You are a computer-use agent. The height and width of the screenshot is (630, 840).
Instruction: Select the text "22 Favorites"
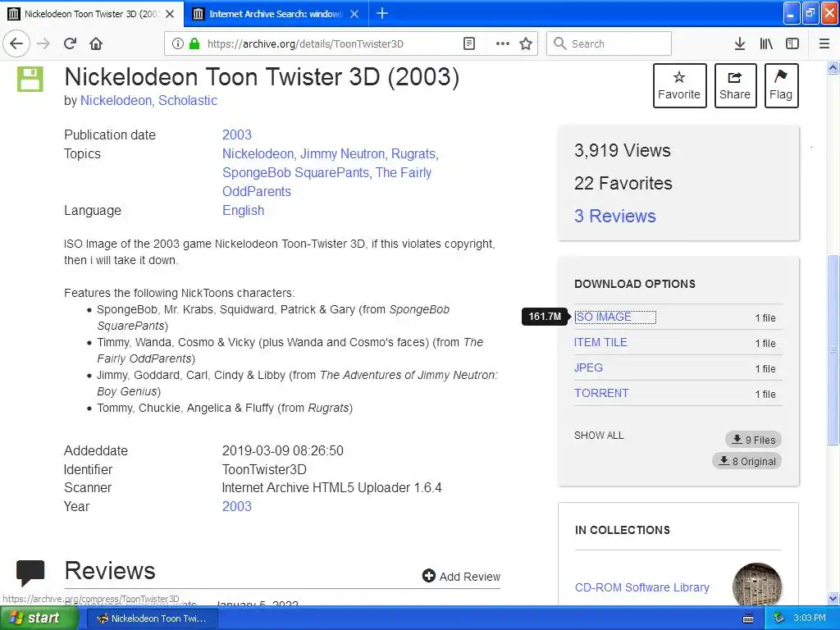(623, 183)
